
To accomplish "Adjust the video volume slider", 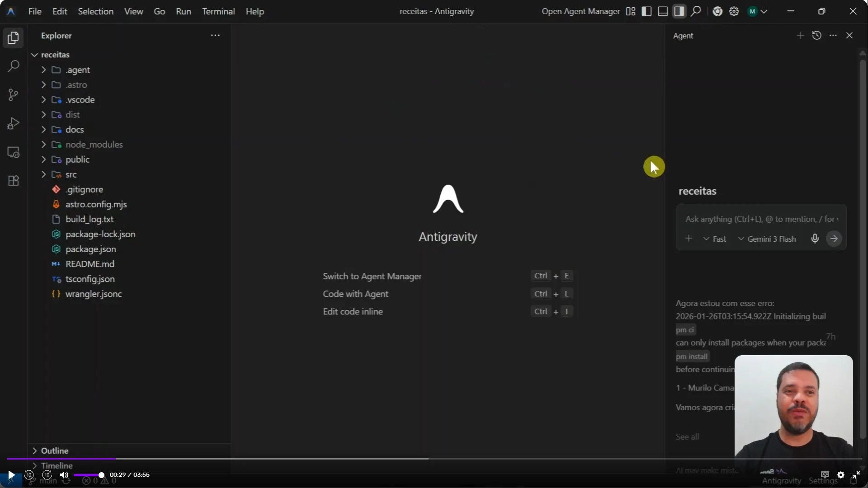I will click(x=89, y=475).
